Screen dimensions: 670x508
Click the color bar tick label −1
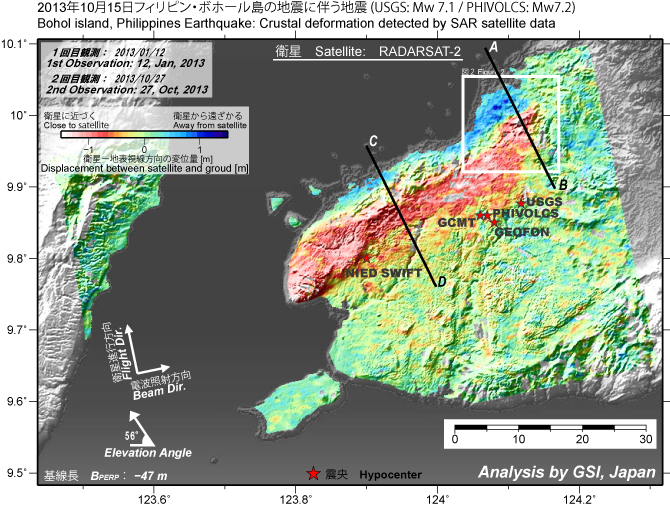(x=88, y=149)
